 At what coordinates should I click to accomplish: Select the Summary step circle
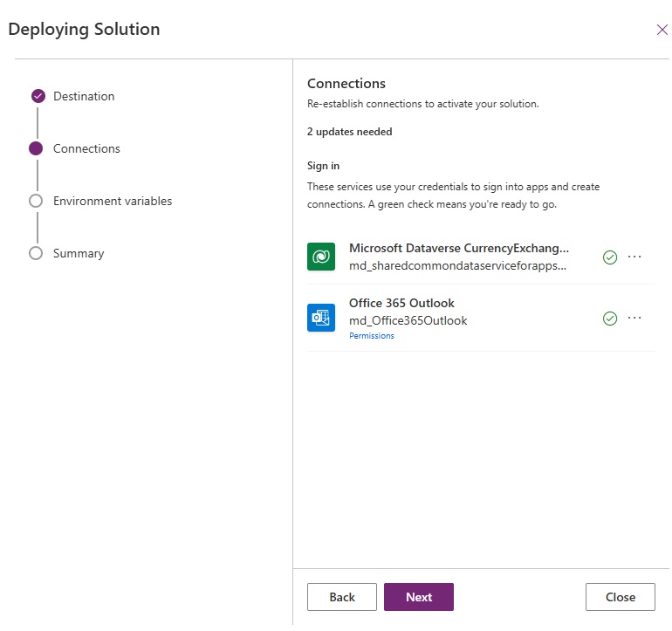(36, 253)
